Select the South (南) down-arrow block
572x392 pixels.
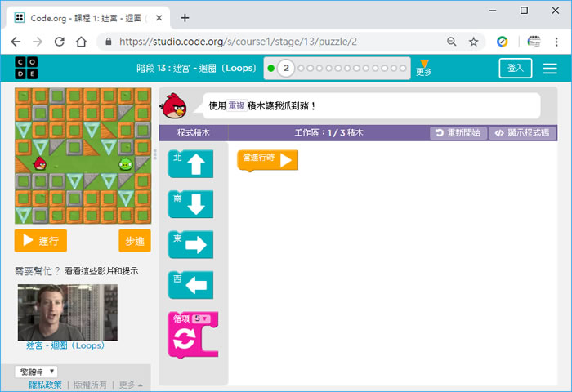190,204
